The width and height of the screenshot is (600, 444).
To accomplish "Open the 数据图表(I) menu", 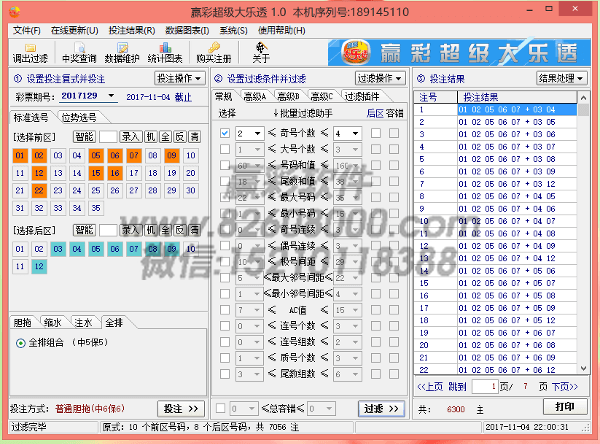I will [x=187, y=30].
